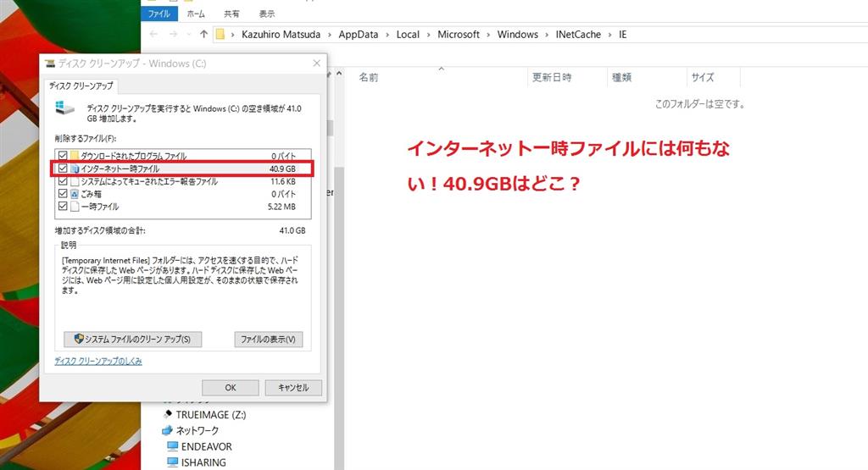
Task: Open recent locations dropdown beside navigation arrows
Action: click(x=189, y=34)
